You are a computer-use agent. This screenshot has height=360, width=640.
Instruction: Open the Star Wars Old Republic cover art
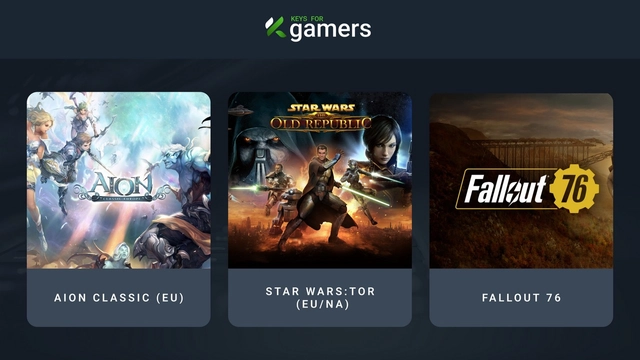[320, 180]
